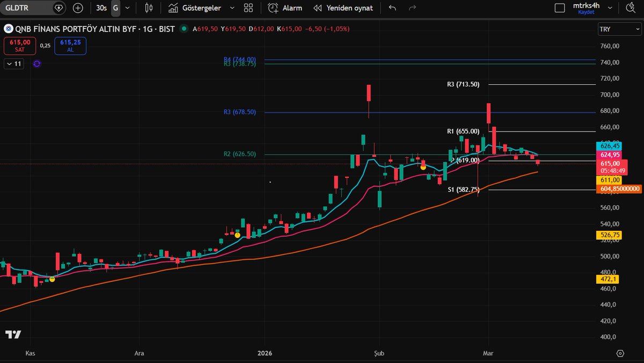The height and width of the screenshot is (363, 644).
Task: Open the quick search lightning icon
Action: tap(631, 8)
